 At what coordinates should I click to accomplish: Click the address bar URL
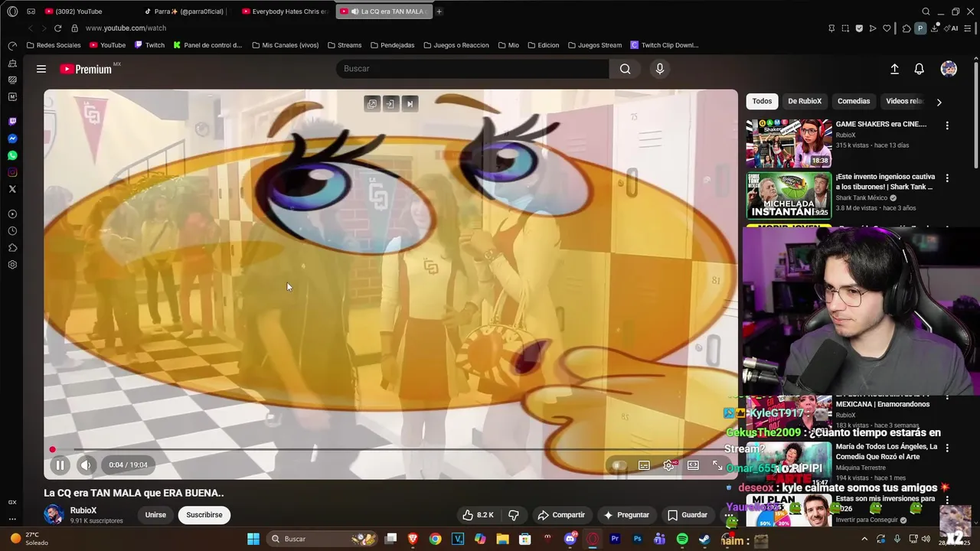tap(126, 28)
